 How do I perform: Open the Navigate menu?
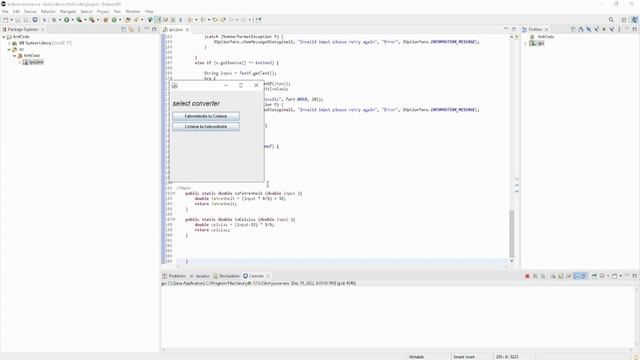[x=68, y=11]
